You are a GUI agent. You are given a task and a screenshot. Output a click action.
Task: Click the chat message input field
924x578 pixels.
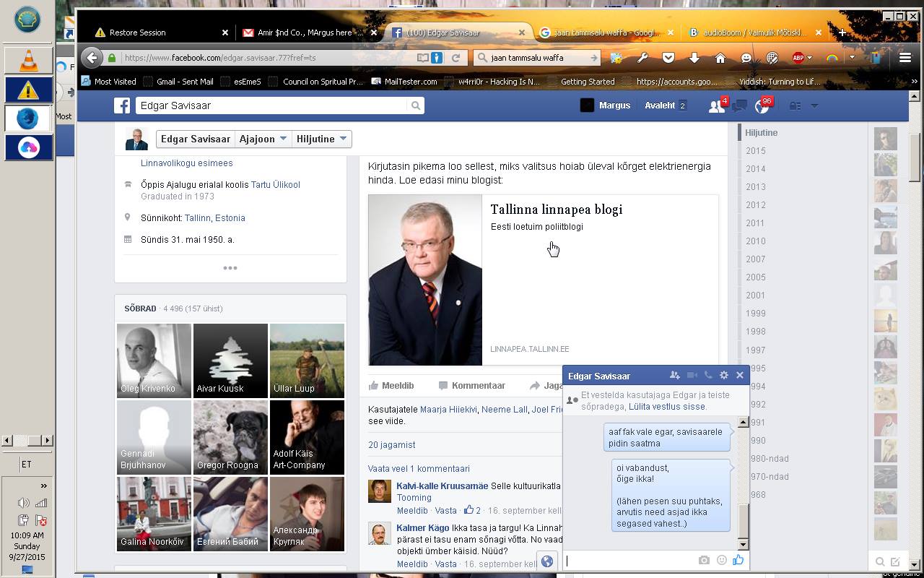click(629, 561)
